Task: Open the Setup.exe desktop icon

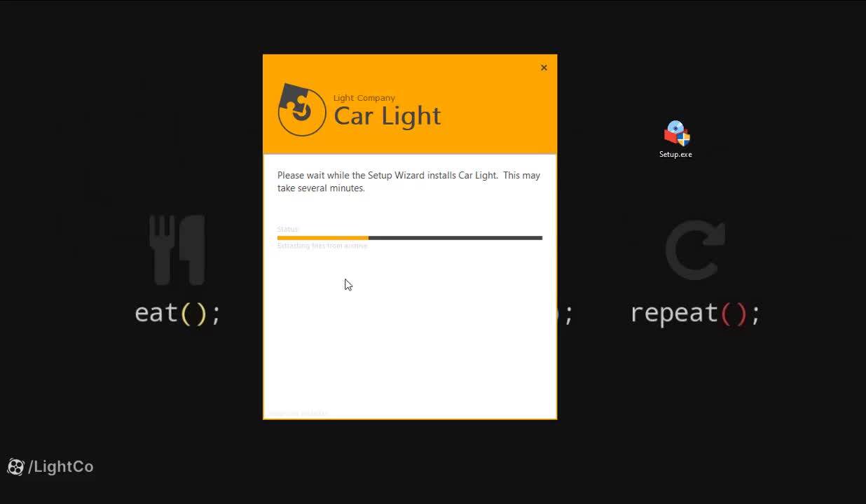Action: [675, 139]
